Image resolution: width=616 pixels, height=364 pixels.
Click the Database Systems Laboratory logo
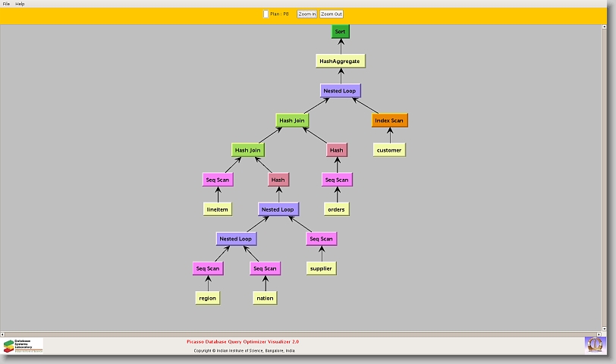coord(23,346)
